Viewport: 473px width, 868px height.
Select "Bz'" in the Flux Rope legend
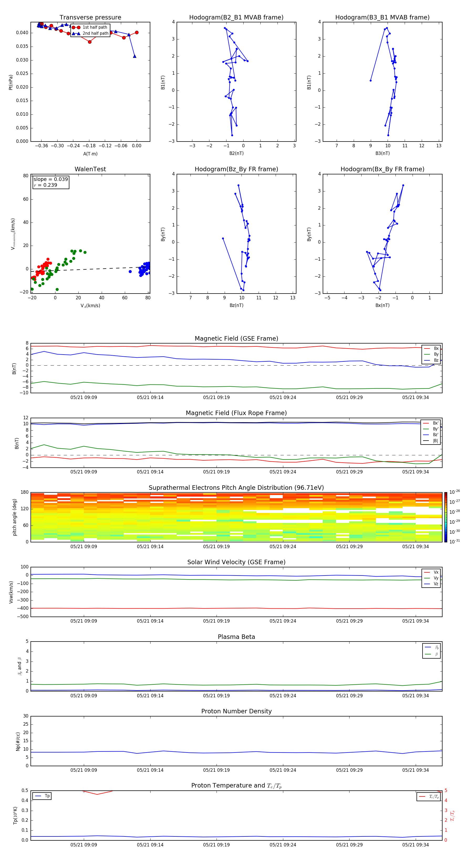pyautogui.click(x=431, y=435)
